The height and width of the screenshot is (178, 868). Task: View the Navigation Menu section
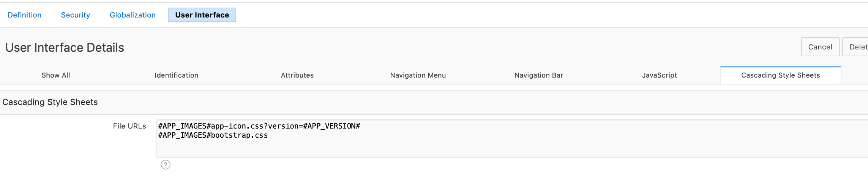click(418, 75)
